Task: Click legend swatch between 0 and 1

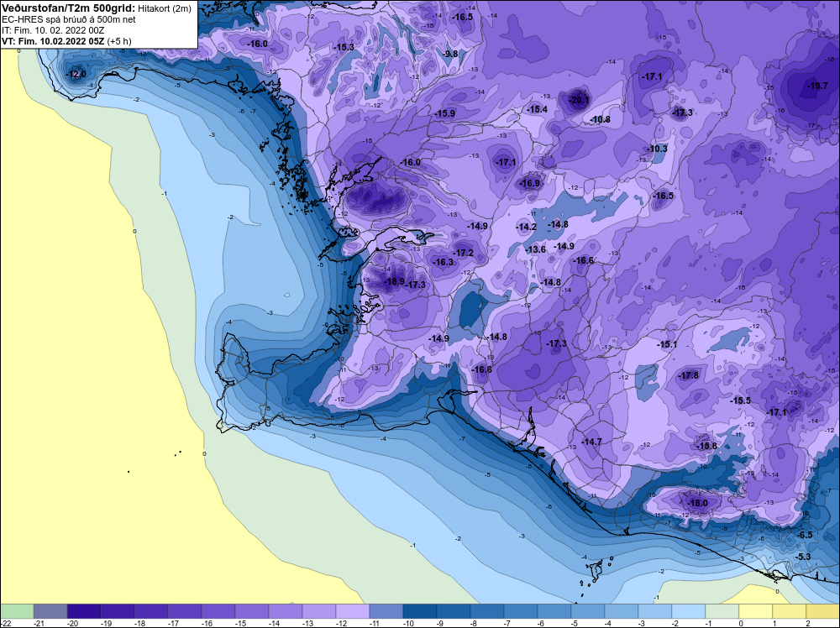Action: click(x=755, y=611)
